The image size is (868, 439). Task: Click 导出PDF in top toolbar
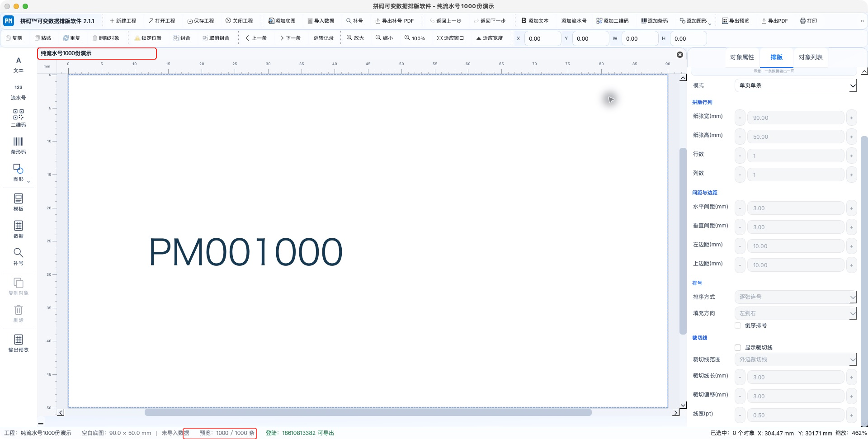[774, 21]
